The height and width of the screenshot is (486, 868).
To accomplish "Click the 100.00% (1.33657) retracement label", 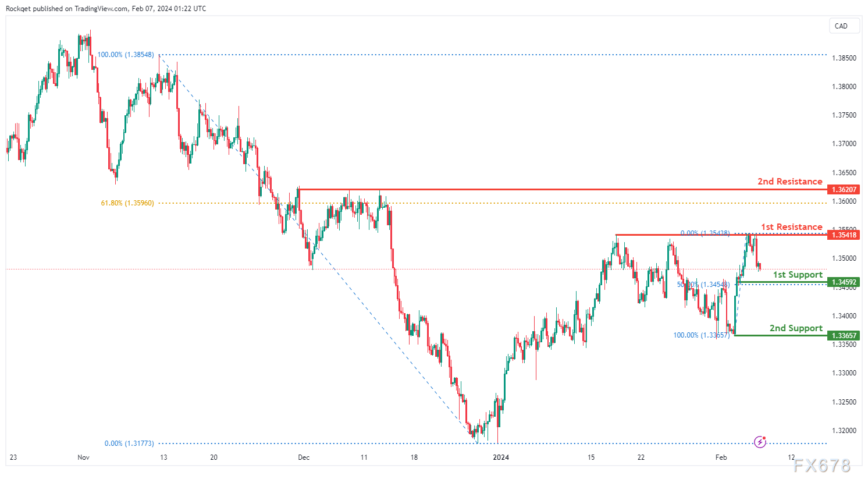I will pyautogui.click(x=701, y=335).
